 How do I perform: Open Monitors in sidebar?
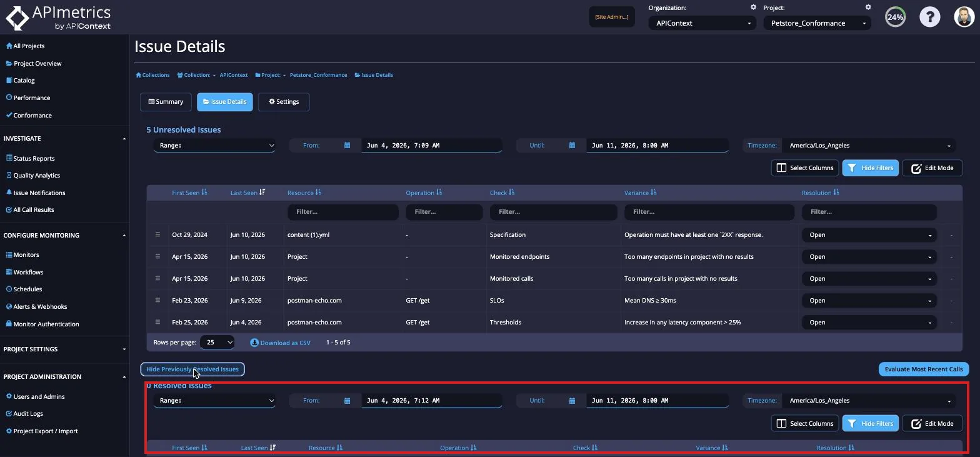22,254
